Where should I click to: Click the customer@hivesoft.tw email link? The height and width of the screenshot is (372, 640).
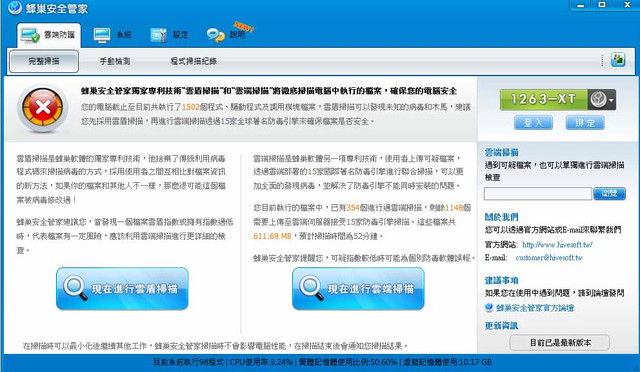point(549,258)
